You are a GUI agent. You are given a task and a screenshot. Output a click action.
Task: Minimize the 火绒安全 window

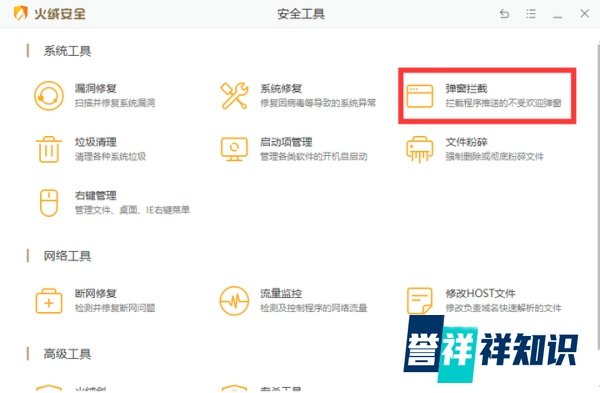click(x=558, y=17)
